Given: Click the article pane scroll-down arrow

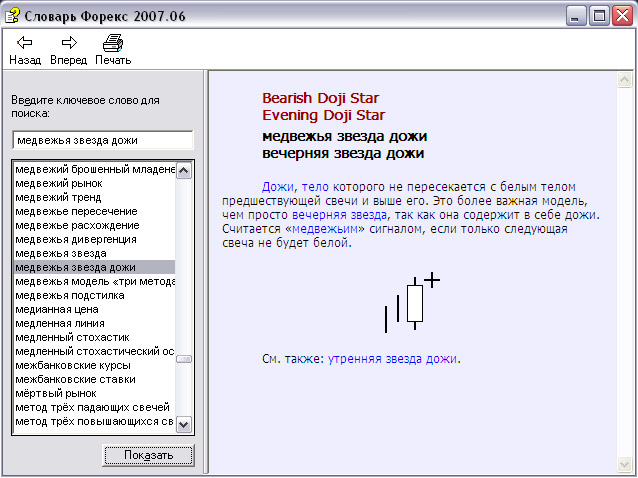Looking at the screenshot, I should (624, 464).
